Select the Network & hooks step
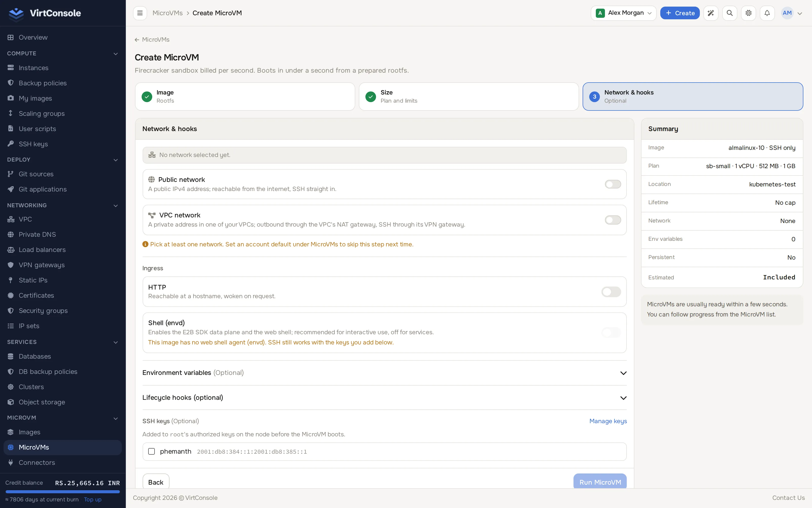The height and width of the screenshot is (508, 812). pos(692,97)
